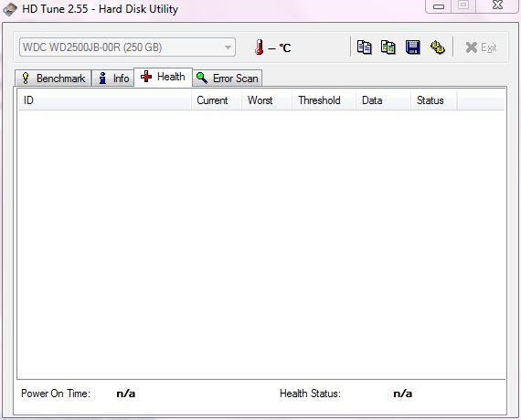Expand the WDC WD2500JB drive dropdown arrow
The height and width of the screenshot is (420, 521).
pos(228,47)
